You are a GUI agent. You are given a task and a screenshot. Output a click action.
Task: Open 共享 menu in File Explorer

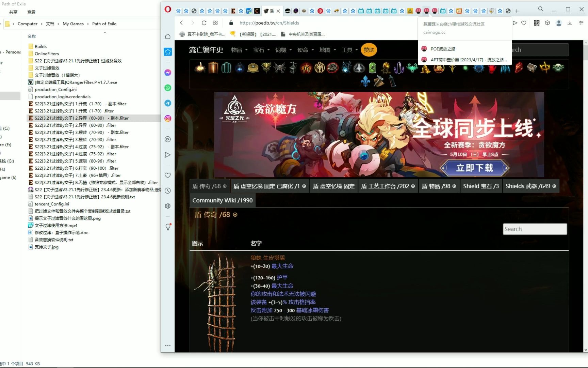pos(13,12)
